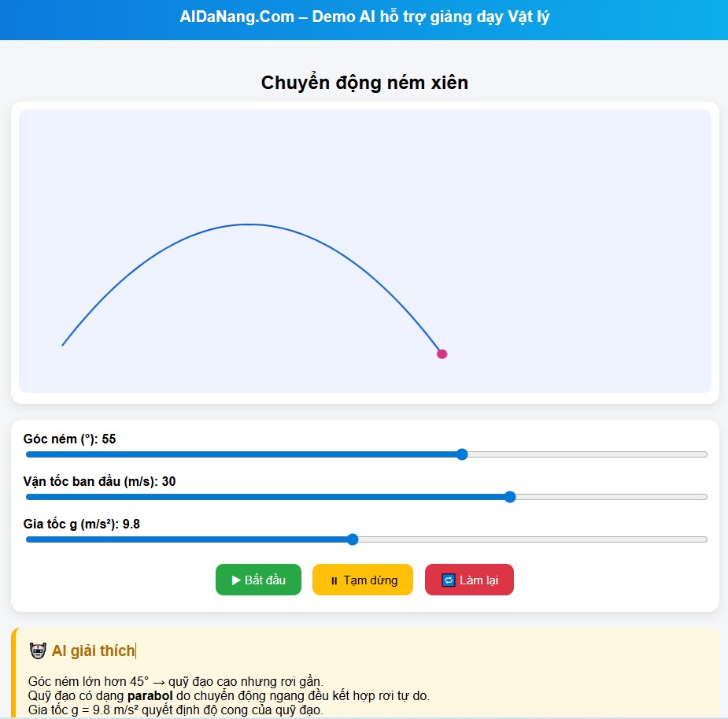The height and width of the screenshot is (719, 728).
Task: Click the pink projectile ball
Action: click(x=442, y=354)
